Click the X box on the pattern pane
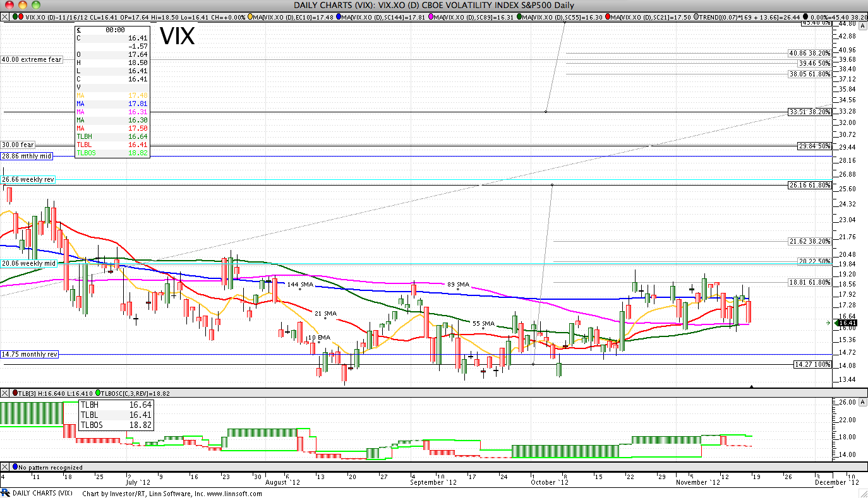Screen dimensions: 868x498 coord(4,467)
